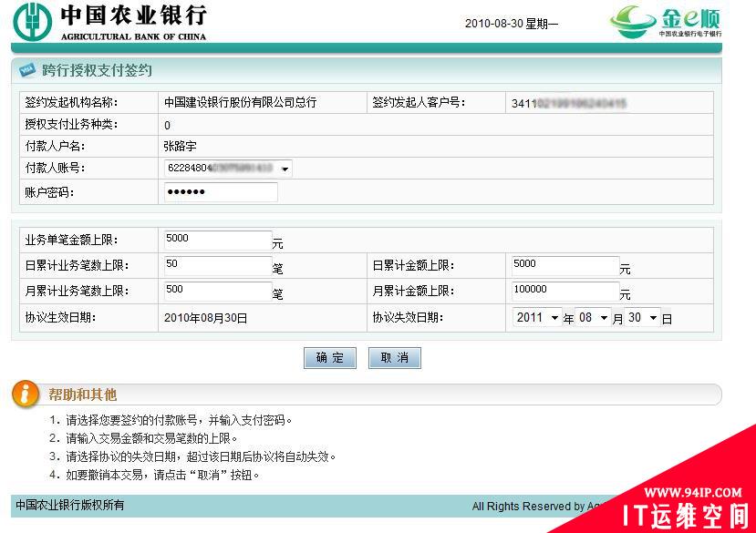The height and width of the screenshot is (533, 756).
Task: Click the 账户密码 label
Action: point(49,192)
